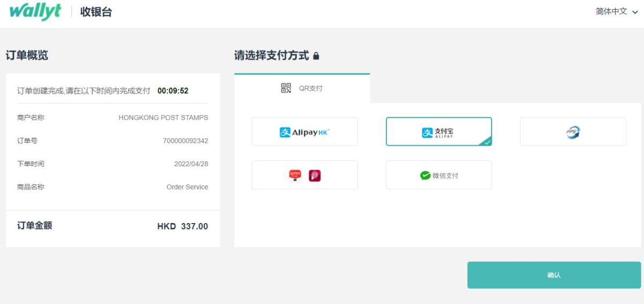The image size is (644, 304).
Task: Click merchant name HONGKONG POST STAMPS
Action: [163, 117]
